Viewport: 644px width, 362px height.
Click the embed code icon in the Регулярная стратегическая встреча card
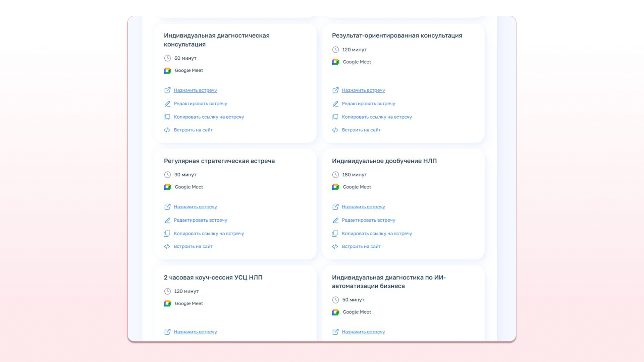167,247
